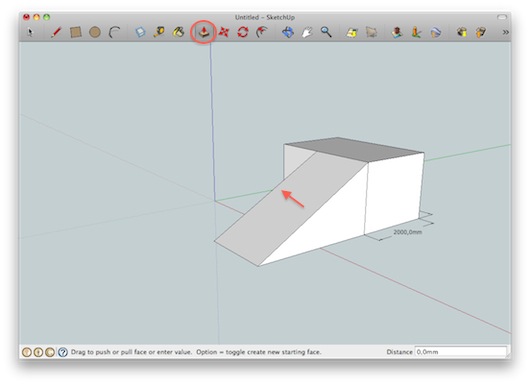Select the blue Orbit tool
The height and width of the screenshot is (384, 530).
point(288,32)
